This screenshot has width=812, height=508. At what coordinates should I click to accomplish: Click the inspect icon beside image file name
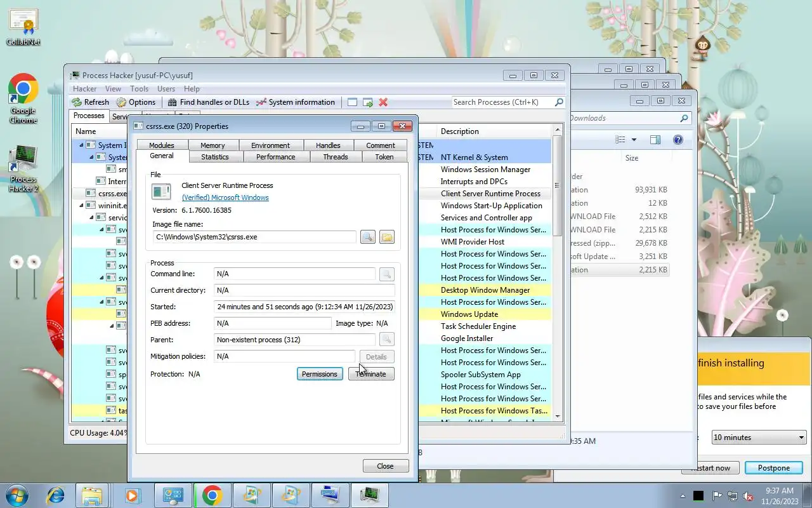click(x=367, y=237)
